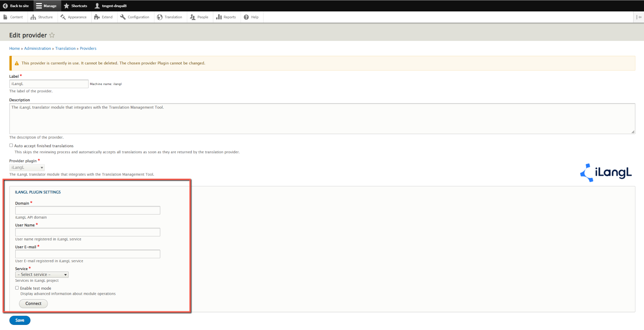Open the People menu
644x330 pixels.
(x=199, y=17)
